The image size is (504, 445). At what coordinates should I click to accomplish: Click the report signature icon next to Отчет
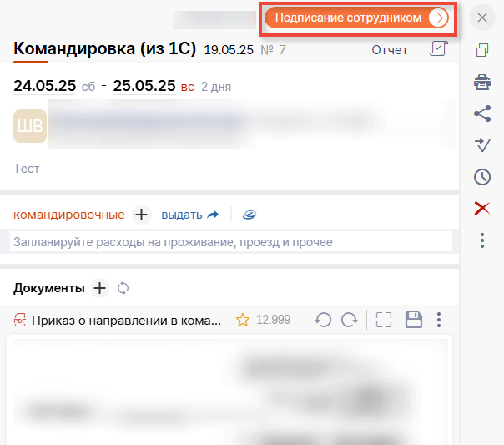click(438, 49)
